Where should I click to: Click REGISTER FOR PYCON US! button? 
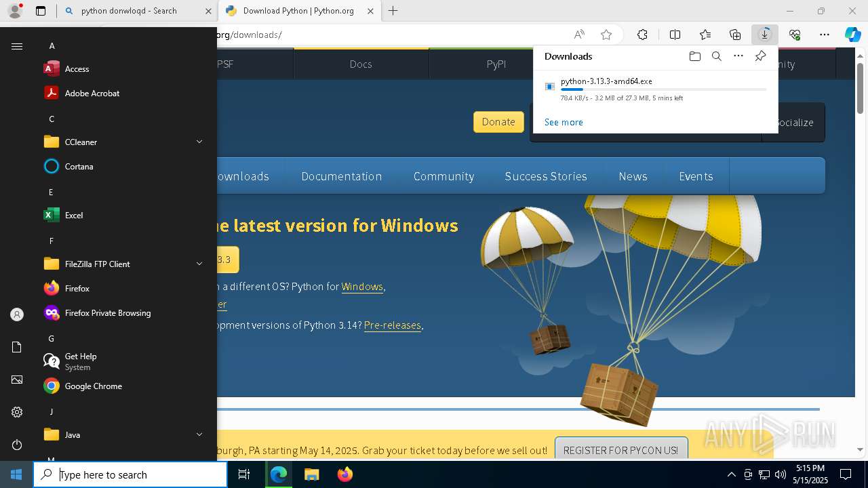tap(620, 450)
